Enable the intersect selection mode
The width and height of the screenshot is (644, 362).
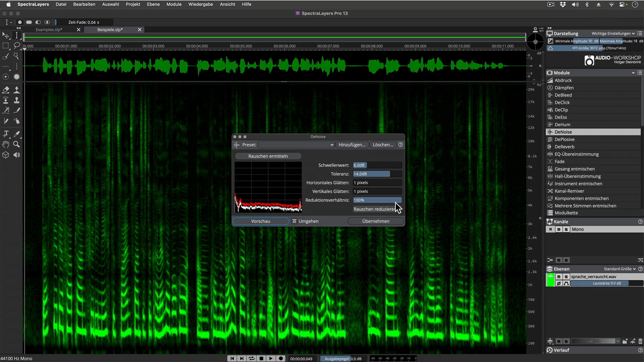pos(47,22)
